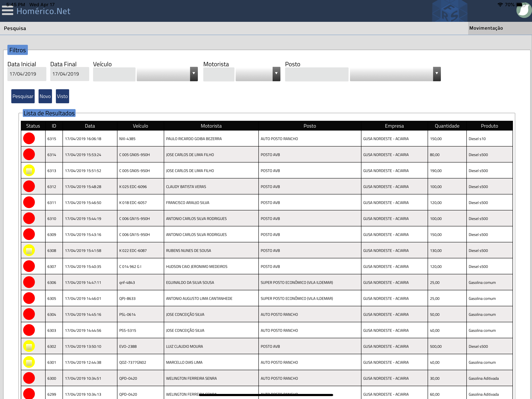Select the cell LUIZ CLAUDIO MOURA
Screen dimensions: 532x399
pos(211,346)
